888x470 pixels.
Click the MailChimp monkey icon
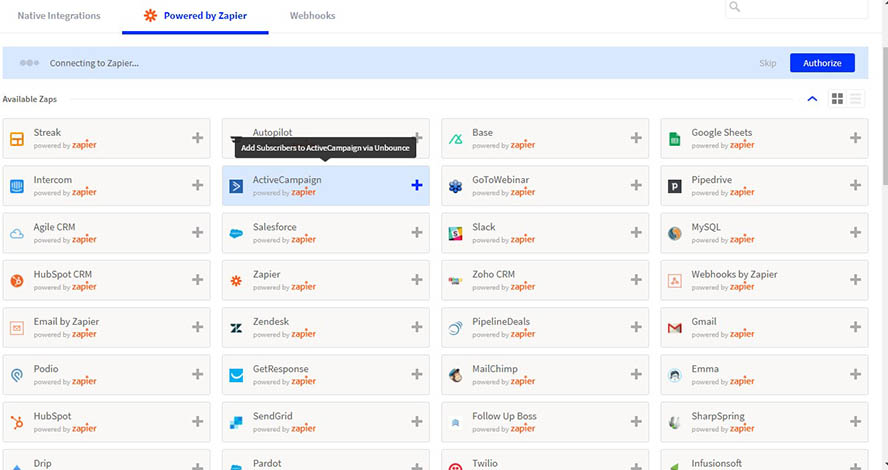[455, 375]
